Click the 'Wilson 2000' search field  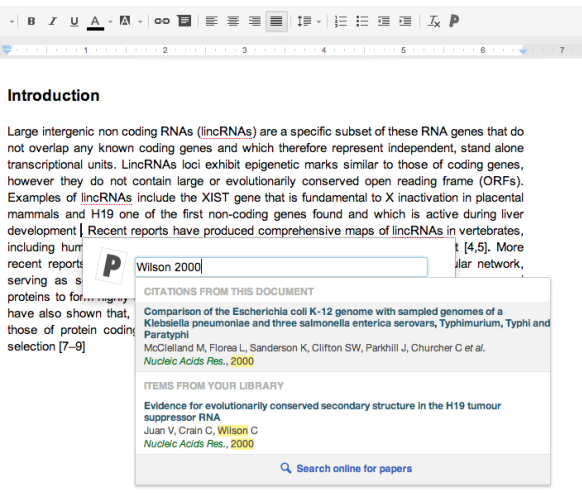click(x=281, y=267)
